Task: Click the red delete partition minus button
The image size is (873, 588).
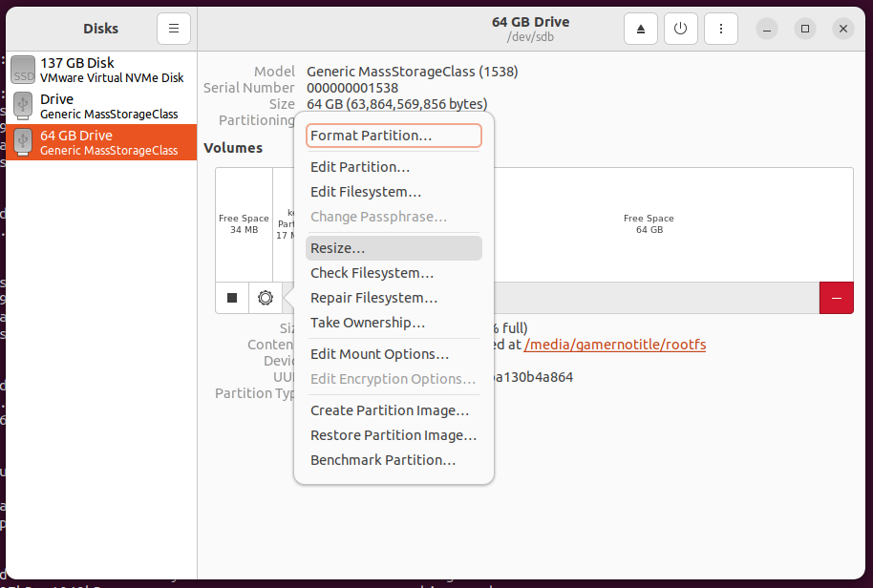Action: click(x=836, y=298)
